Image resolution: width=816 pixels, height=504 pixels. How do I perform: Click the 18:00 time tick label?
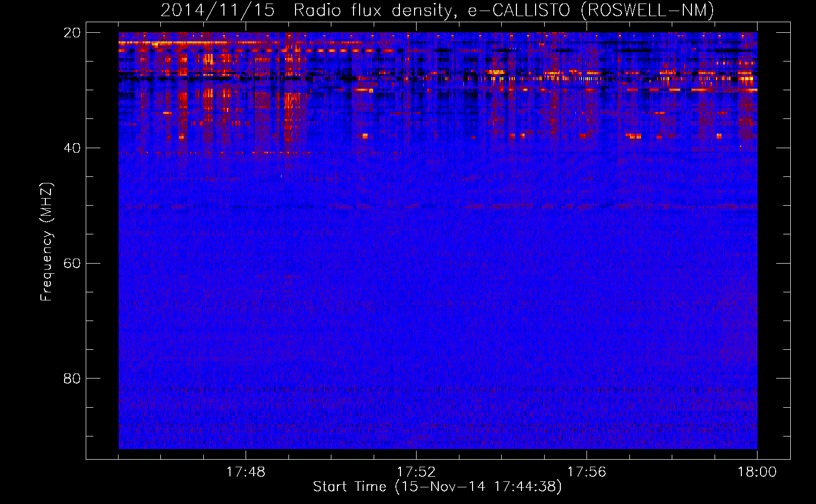coord(757,472)
